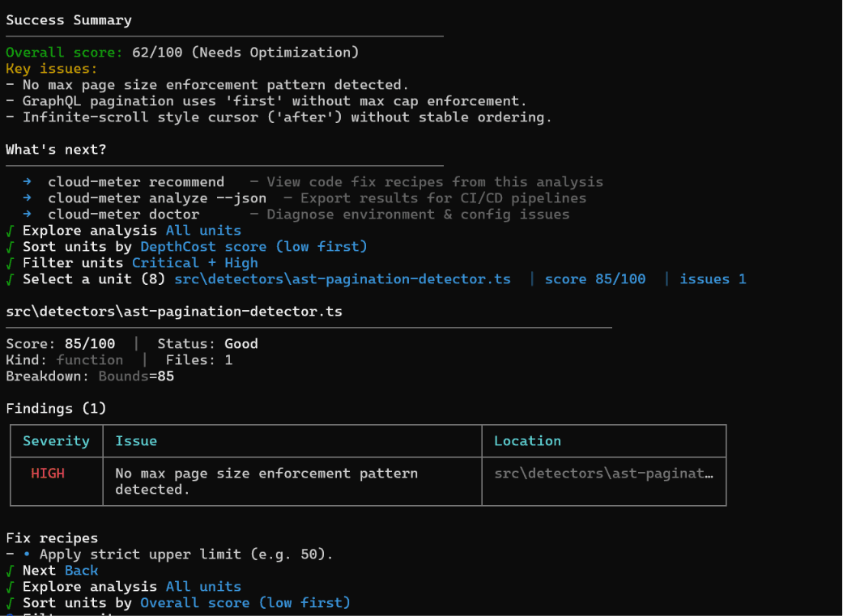Select the 'Overall score:' label

64,53
